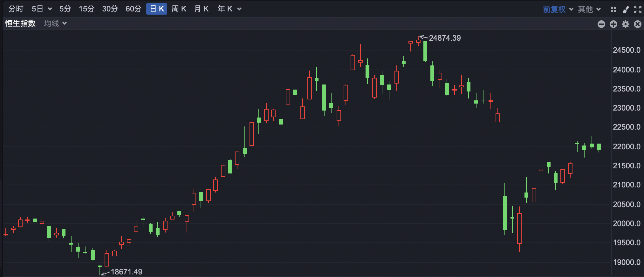Switch to 月K monthly candlestick tab
This screenshot has width=644, height=277.
pos(202,9)
